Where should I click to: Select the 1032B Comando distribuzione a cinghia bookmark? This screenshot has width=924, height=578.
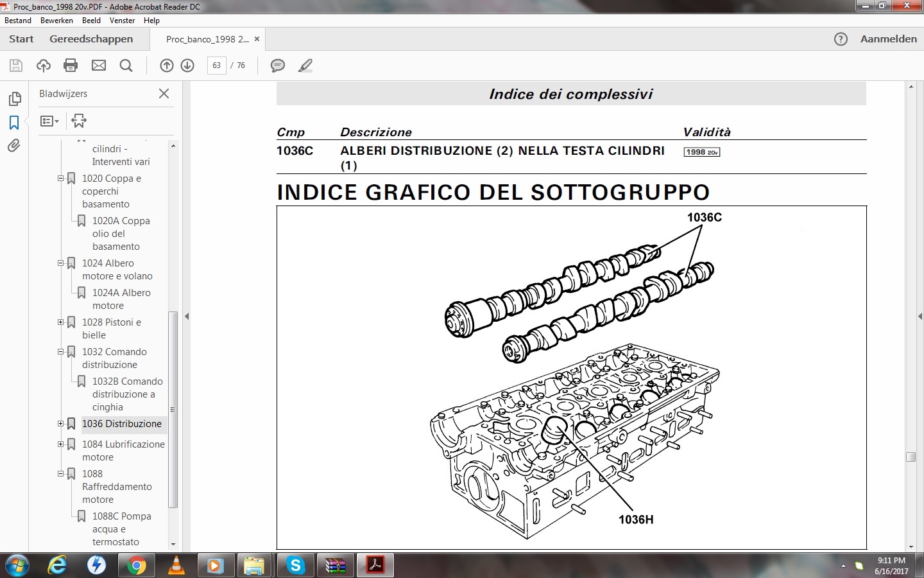[x=127, y=394]
